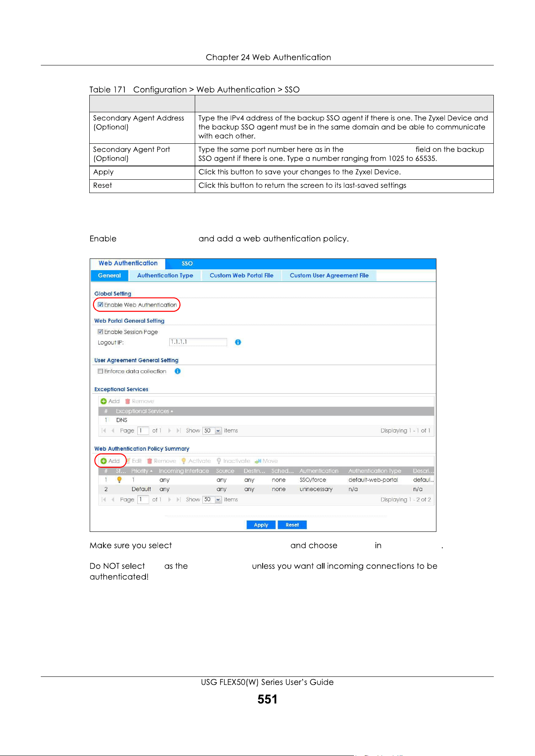Screen dimensions: 535x756
Task: Click the Authentication column header
Action: tap(319, 471)
